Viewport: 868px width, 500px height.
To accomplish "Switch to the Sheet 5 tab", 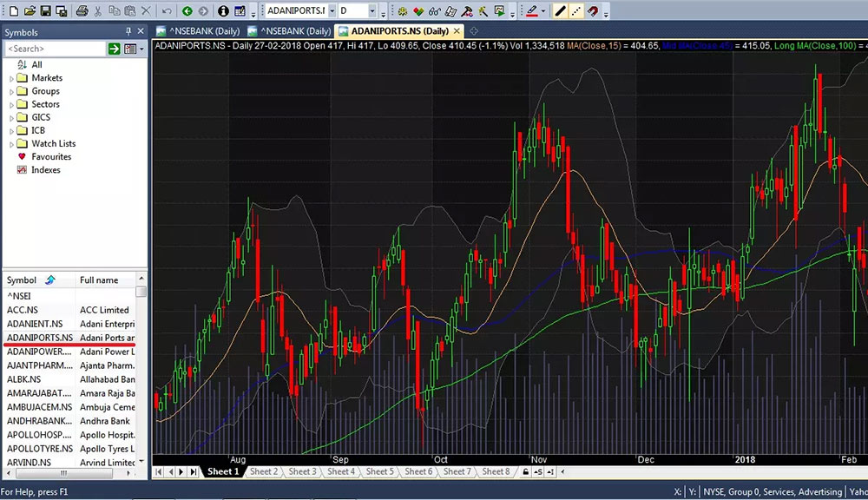I will (380, 471).
